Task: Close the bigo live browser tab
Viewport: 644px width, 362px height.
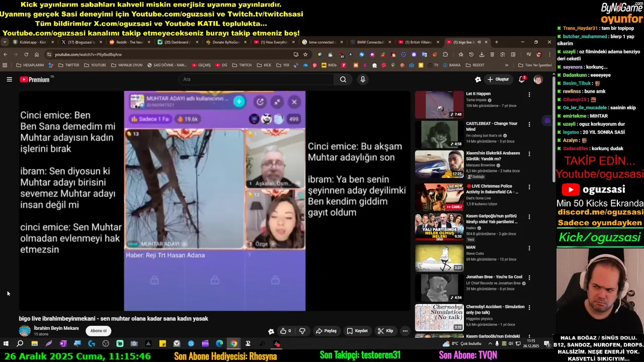Action: [486, 42]
